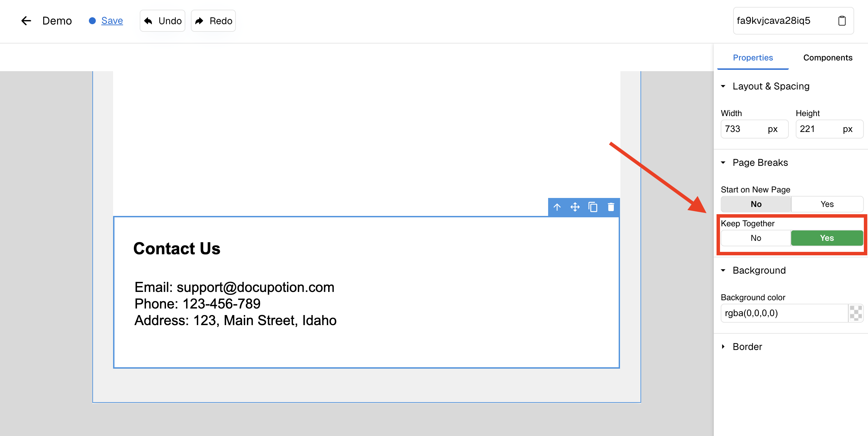Copy template ID with clipboard icon
868x436 pixels.
[842, 21]
